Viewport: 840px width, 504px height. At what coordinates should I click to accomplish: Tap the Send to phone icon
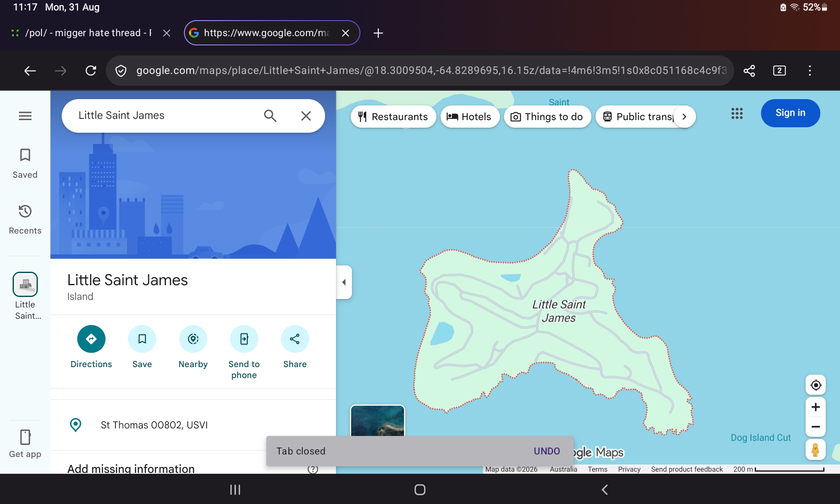[244, 339]
